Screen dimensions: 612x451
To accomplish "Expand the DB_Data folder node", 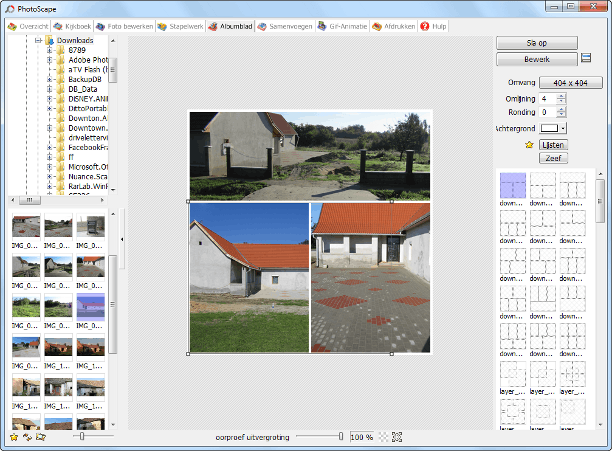I will (x=48, y=89).
